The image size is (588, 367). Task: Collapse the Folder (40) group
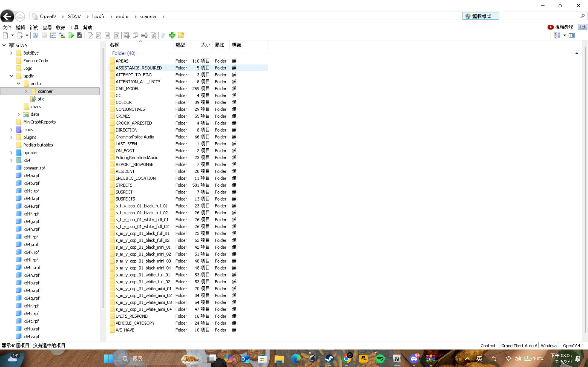pyautogui.click(x=577, y=53)
